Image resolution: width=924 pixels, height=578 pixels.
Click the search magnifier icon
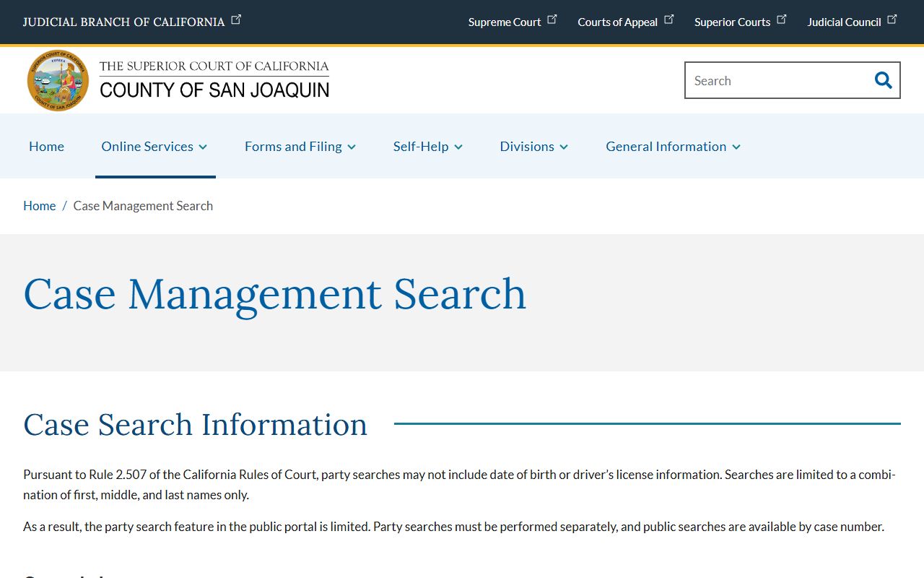(883, 80)
